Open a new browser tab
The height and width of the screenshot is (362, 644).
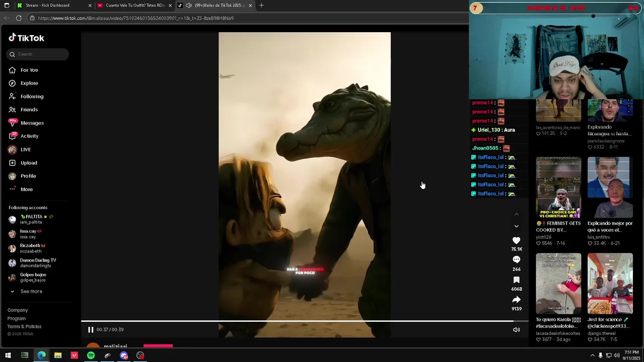coord(261,6)
